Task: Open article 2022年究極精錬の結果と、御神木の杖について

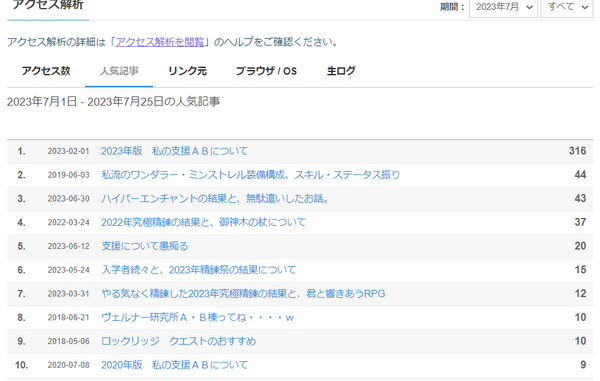Action: [x=204, y=222]
